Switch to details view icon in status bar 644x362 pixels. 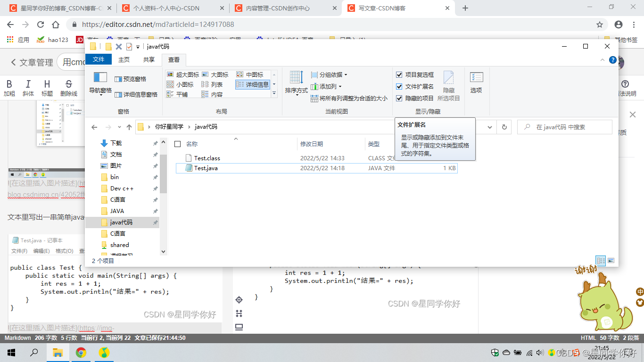[x=601, y=260]
